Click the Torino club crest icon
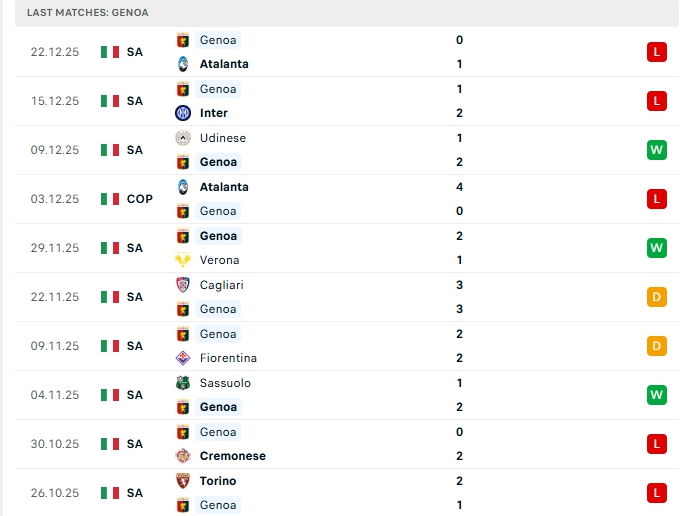 coord(182,481)
